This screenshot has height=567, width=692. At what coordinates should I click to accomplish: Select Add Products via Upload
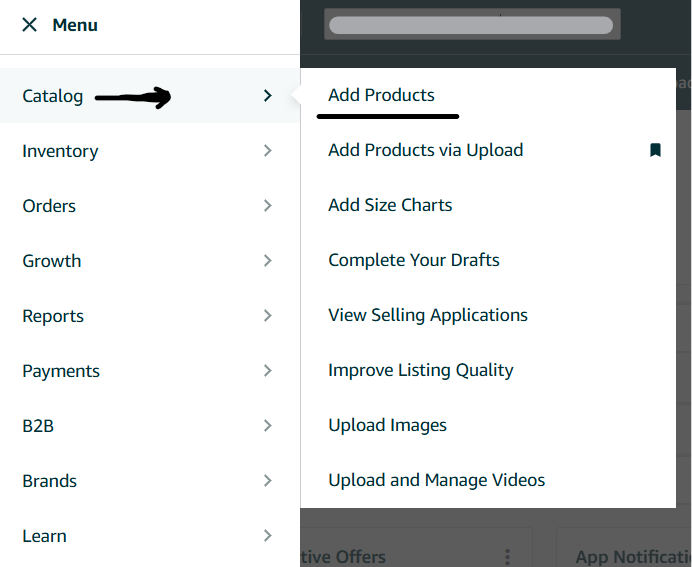coord(425,150)
